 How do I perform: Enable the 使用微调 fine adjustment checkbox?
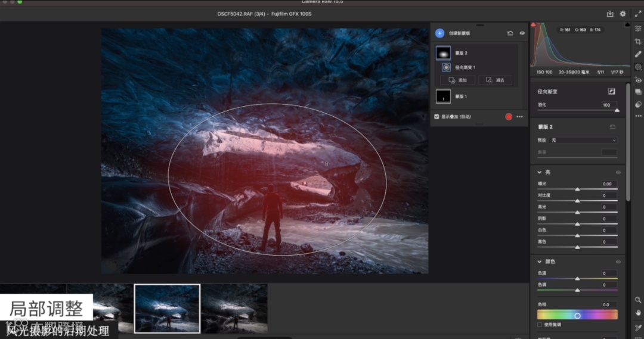click(539, 325)
